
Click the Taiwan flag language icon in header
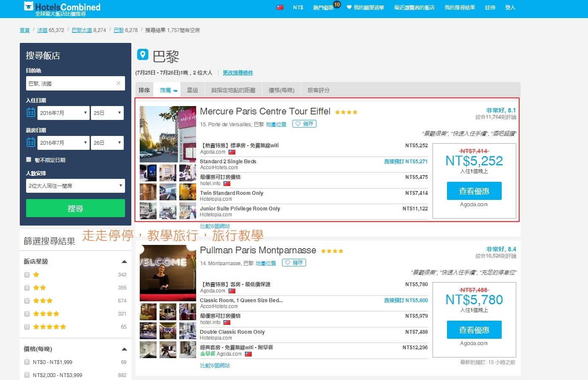pos(279,8)
